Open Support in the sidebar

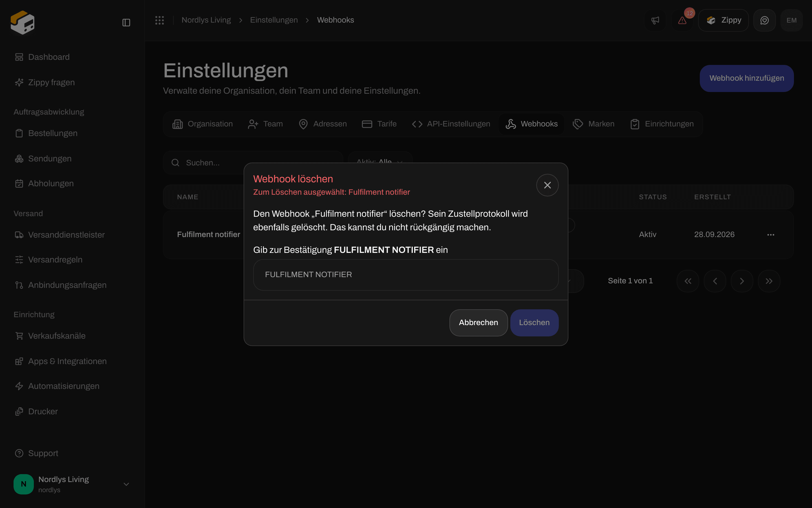tap(72, 453)
